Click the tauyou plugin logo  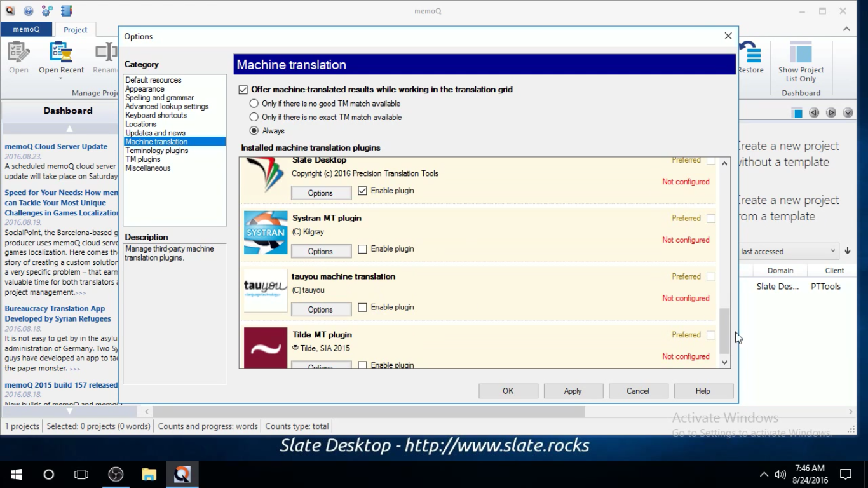[266, 290]
